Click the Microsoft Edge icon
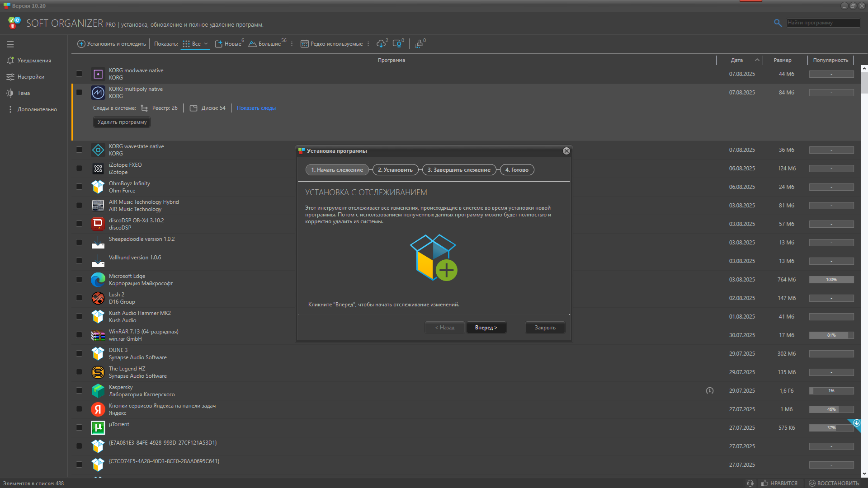Viewport: 868px width, 488px height. (98, 280)
